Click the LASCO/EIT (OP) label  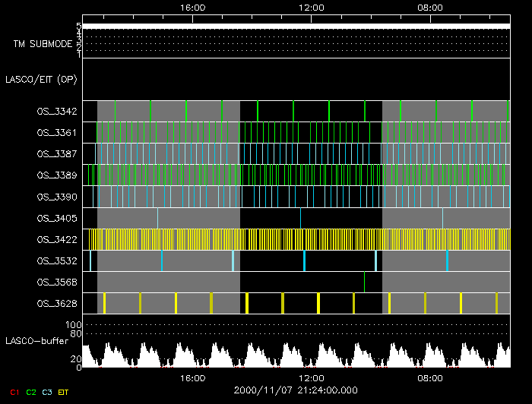(41, 79)
